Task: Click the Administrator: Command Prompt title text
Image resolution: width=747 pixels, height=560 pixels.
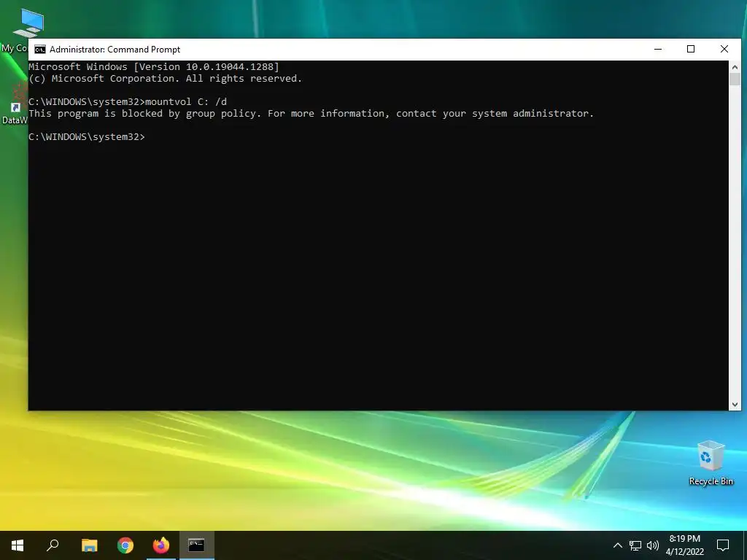Action: 115,50
